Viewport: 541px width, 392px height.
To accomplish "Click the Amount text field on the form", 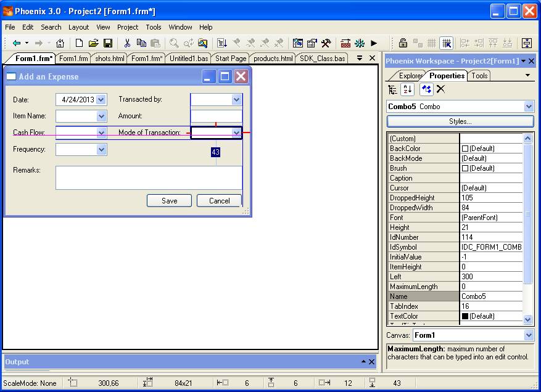I will 217,116.
